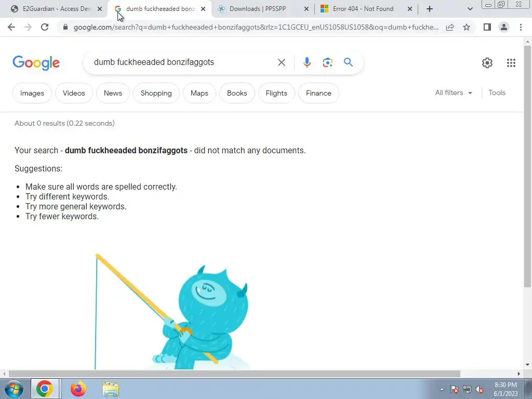The image size is (532, 399).
Task: Filter results by Videos
Action: 74,93
